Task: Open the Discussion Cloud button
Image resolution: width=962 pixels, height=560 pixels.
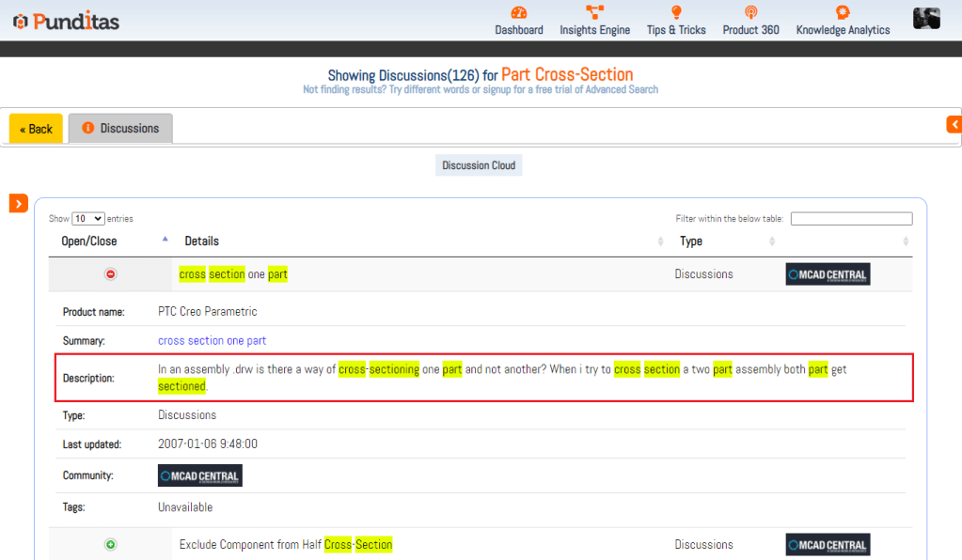Action: coord(479,165)
